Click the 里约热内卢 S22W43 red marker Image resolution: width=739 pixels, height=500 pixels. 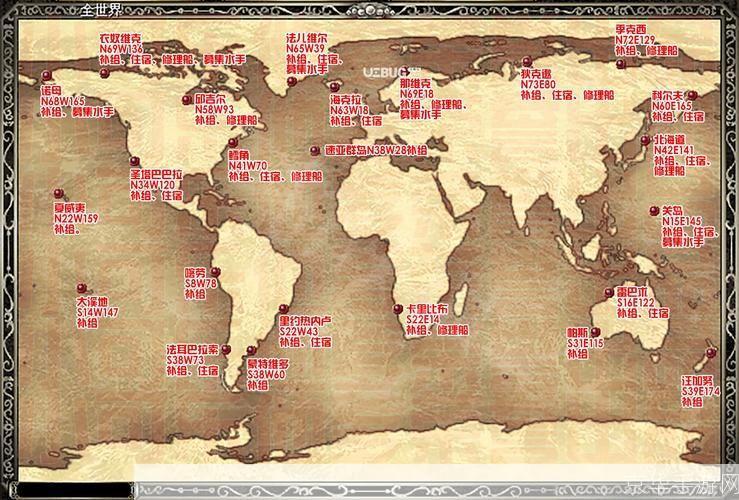[x=284, y=309]
